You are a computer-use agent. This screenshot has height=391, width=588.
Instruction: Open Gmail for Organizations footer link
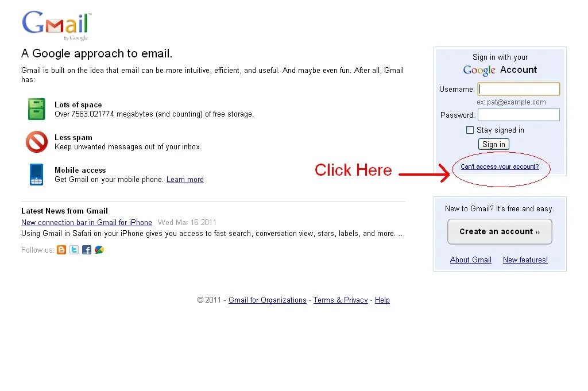268,300
